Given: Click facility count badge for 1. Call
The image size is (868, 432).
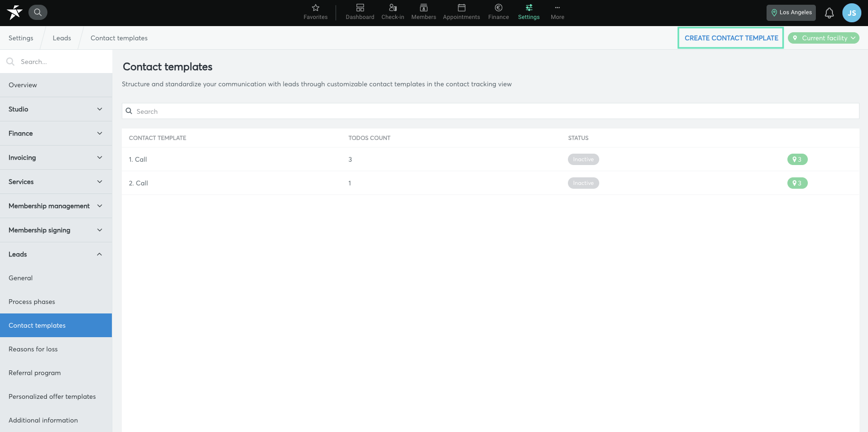Looking at the screenshot, I should pyautogui.click(x=797, y=159).
